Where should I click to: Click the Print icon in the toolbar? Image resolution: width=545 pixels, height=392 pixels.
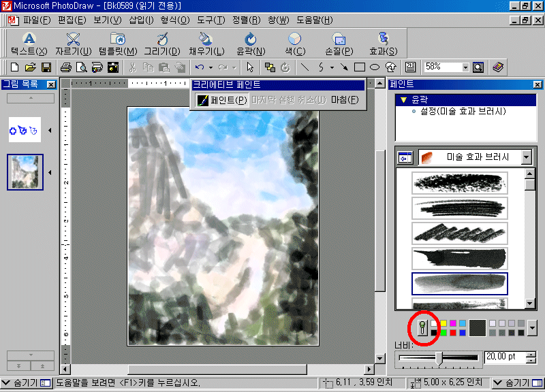pos(66,67)
